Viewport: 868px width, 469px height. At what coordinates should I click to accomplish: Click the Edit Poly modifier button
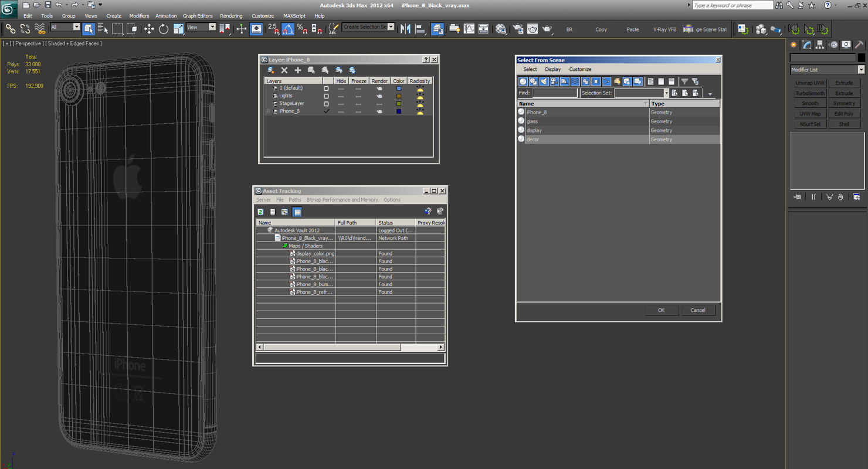tap(844, 114)
